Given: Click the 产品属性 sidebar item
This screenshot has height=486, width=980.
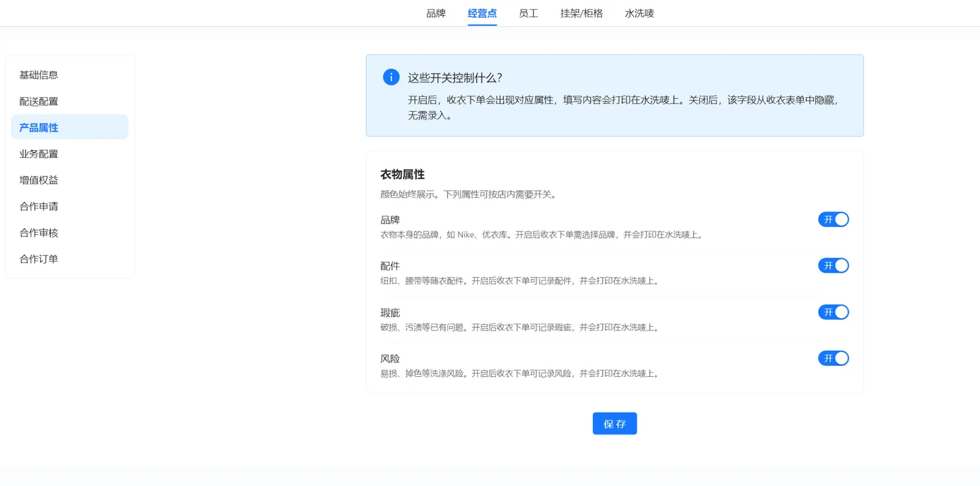Looking at the screenshot, I should (70, 127).
